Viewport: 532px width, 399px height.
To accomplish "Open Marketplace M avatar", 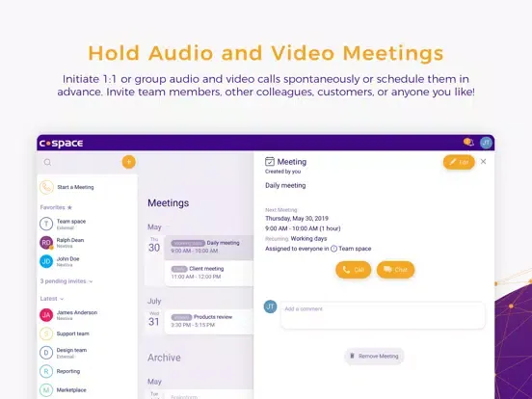I will tap(46, 389).
